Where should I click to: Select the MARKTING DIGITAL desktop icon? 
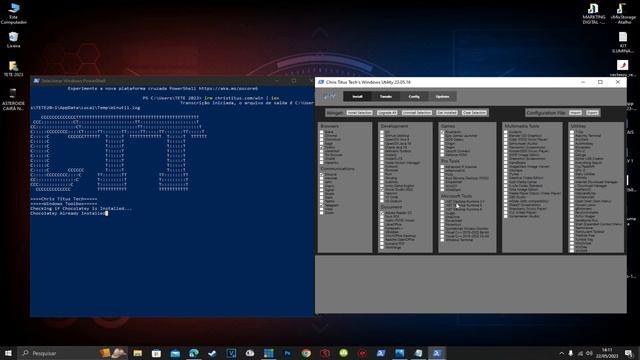pyautogui.click(x=593, y=14)
